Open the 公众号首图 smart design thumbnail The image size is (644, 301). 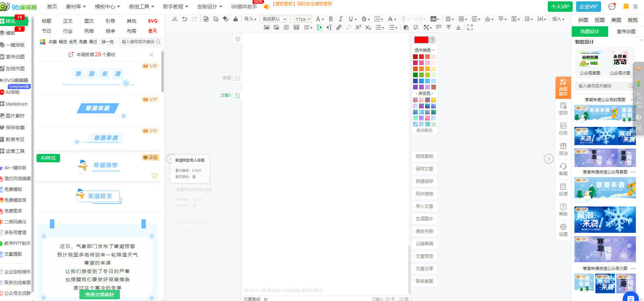tap(590, 63)
